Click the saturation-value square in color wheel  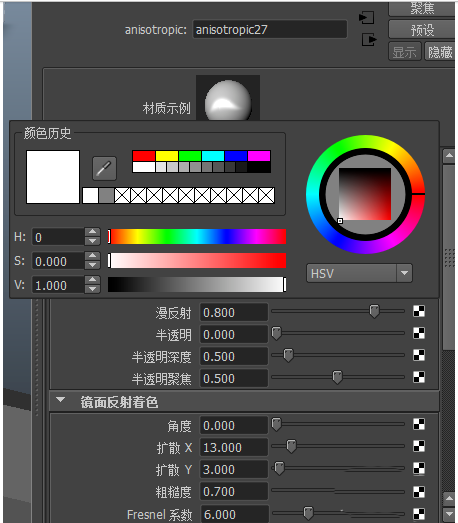365,194
